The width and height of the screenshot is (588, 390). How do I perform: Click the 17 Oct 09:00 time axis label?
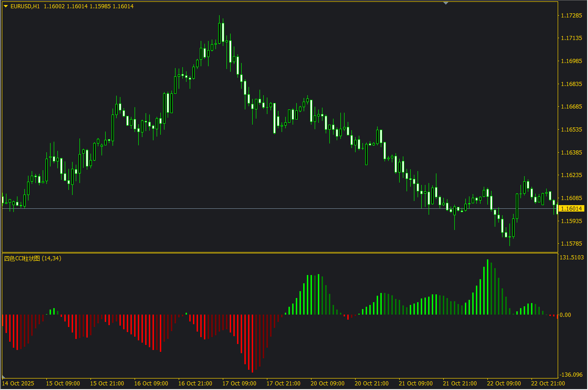pyautogui.click(x=239, y=383)
